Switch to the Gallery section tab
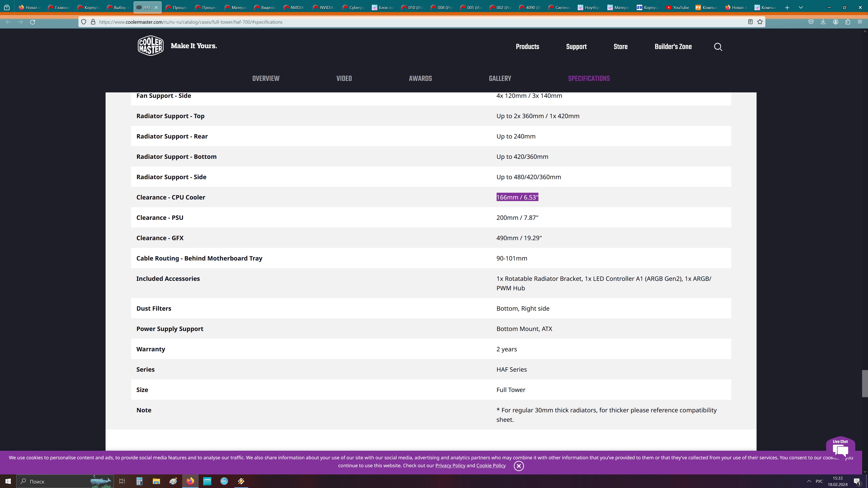Viewport: 868px width, 488px height. pyautogui.click(x=500, y=78)
